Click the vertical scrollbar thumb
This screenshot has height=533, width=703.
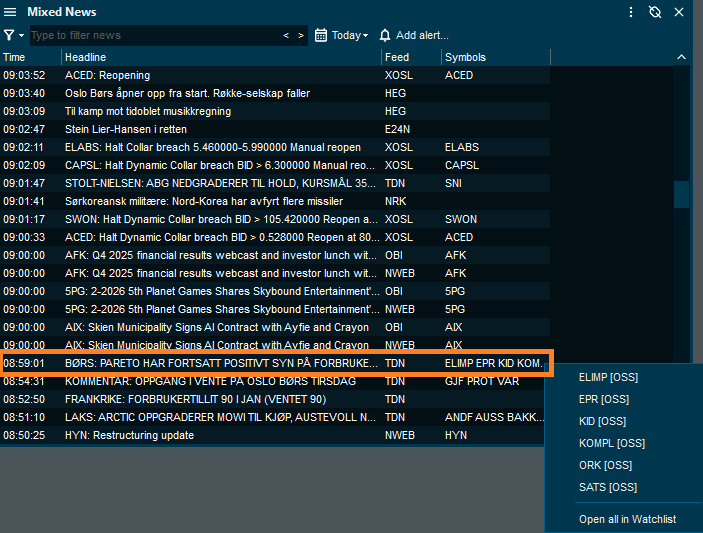pyautogui.click(x=681, y=194)
